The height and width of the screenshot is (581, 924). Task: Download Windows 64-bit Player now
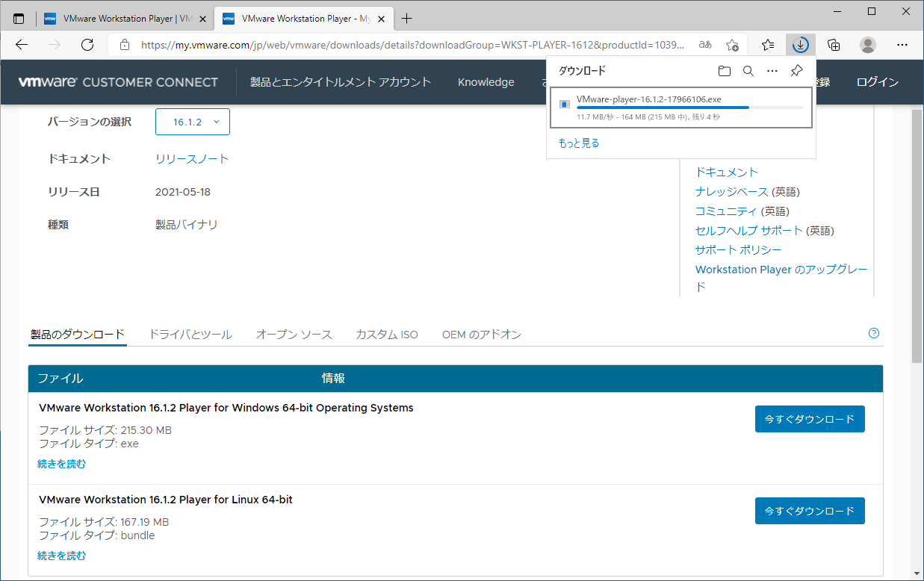click(x=809, y=419)
